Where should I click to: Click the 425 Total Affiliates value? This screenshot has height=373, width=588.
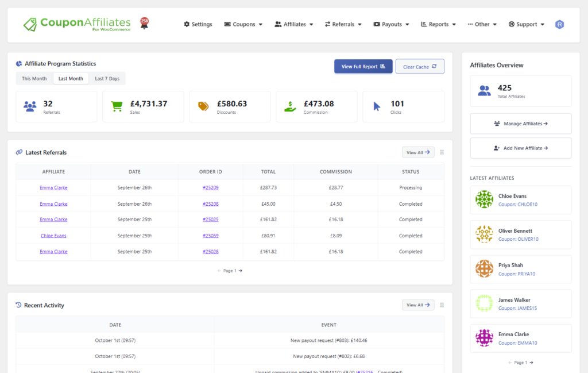point(504,88)
